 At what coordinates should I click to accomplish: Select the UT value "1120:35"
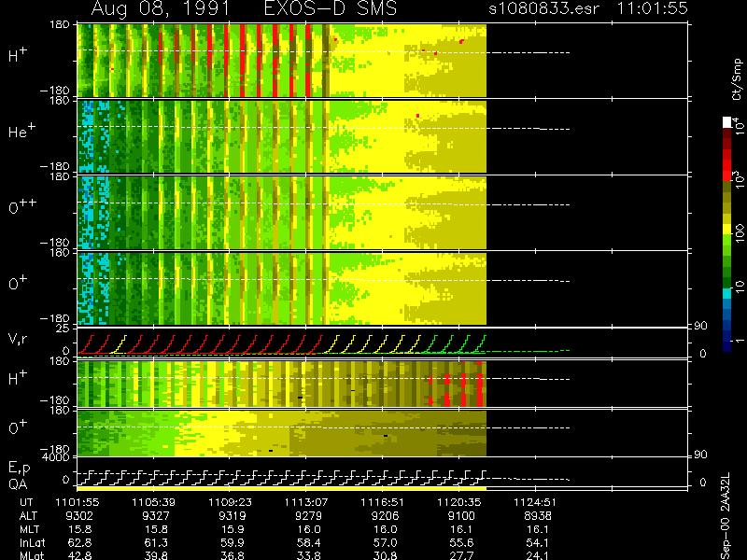[x=461, y=502]
